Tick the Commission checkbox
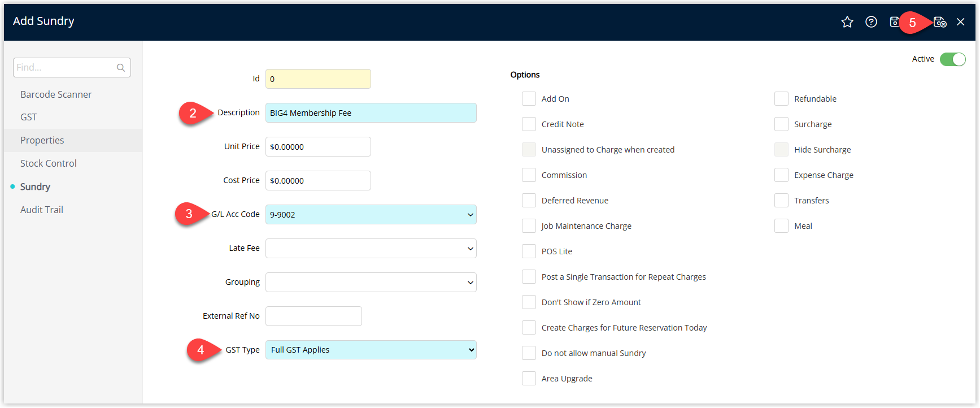The image size is (980, 408). tap(529, 175)
